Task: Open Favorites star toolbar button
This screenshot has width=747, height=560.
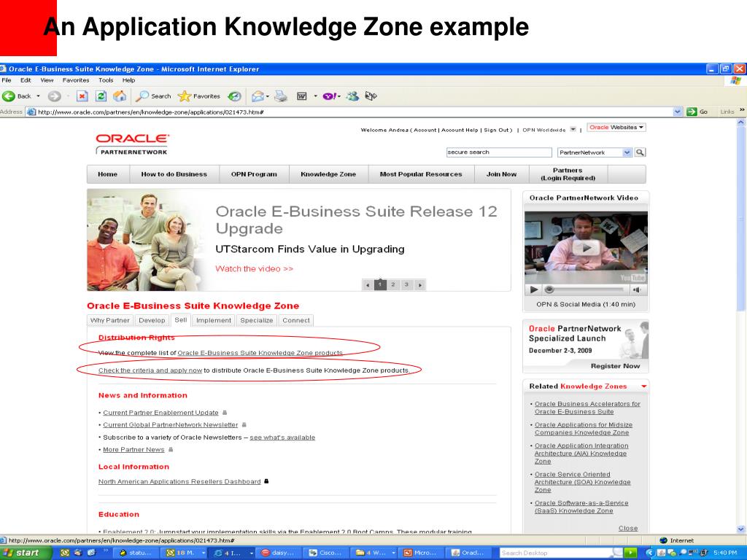Action: click(x=199, y=96)
